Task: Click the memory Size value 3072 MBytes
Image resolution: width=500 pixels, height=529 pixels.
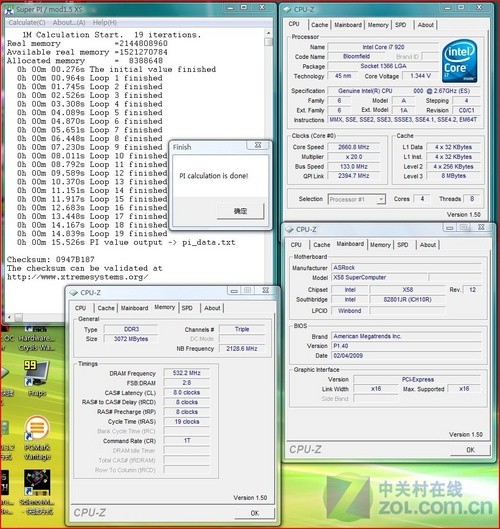Action: (131, 339)
